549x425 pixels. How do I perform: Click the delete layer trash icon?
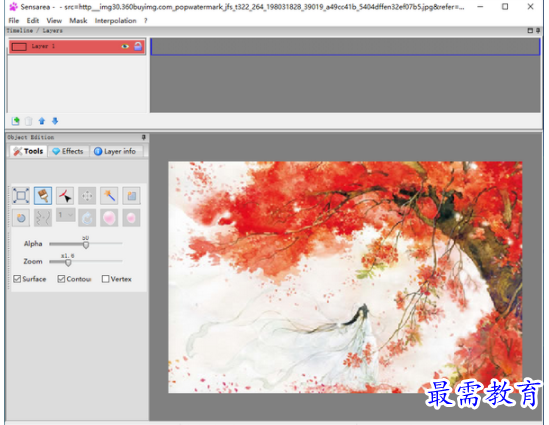[x=29, y=121]
